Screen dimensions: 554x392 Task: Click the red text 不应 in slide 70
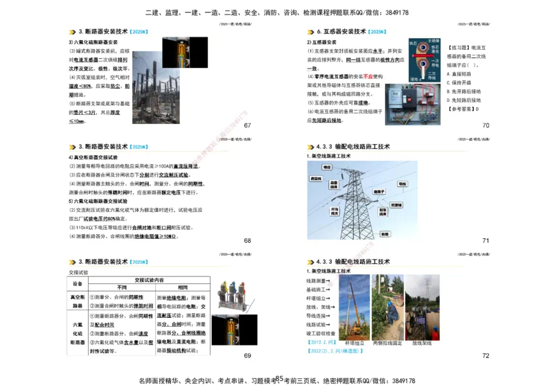click(x=368, y=76)
